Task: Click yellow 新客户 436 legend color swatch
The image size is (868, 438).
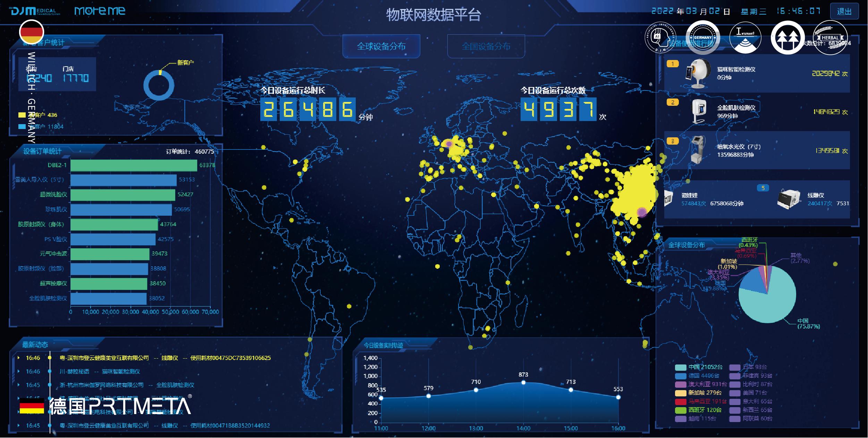Action: tap(22, 115)
